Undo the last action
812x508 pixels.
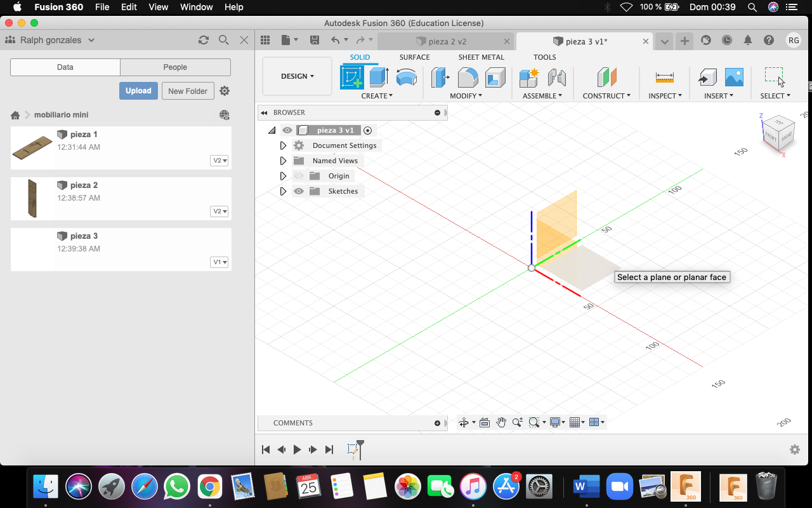pos(336,40)
